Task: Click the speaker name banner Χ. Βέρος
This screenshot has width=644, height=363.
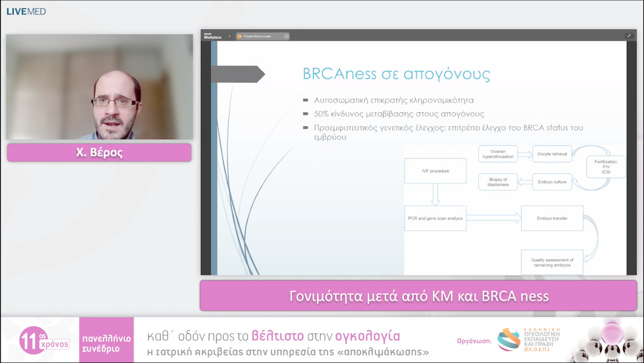Action: point(100,152)
